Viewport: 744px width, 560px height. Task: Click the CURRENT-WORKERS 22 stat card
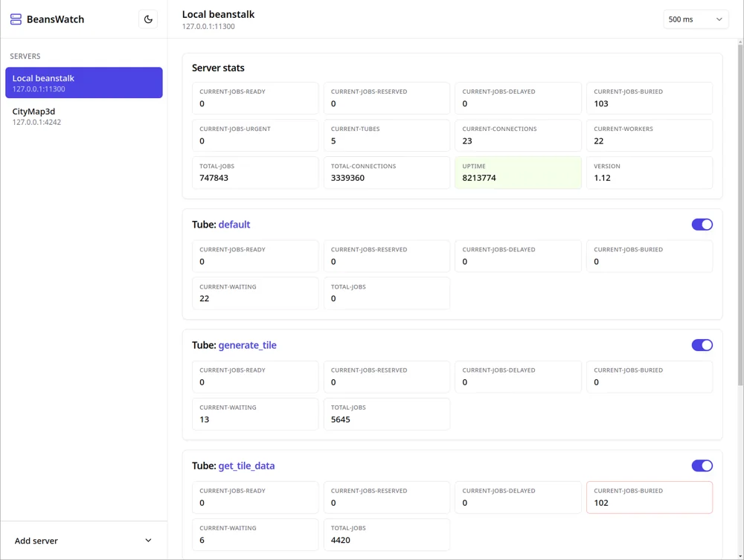click(x=650, y=135)
